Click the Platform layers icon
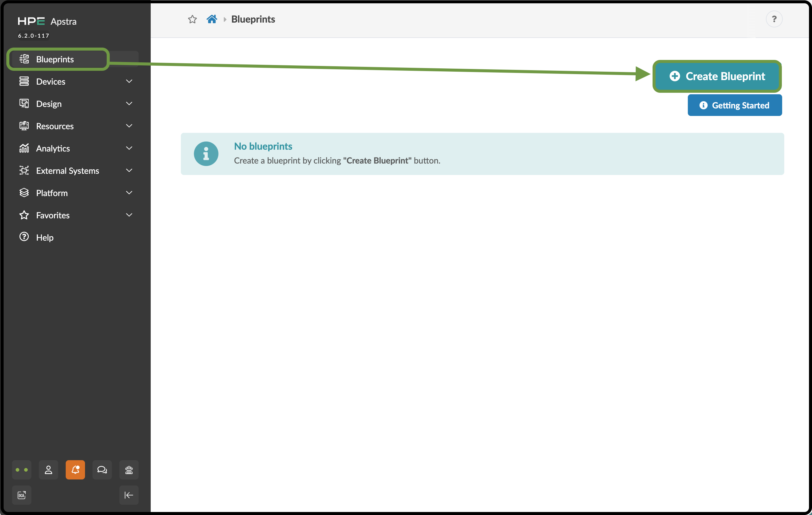 click(24, 193)
